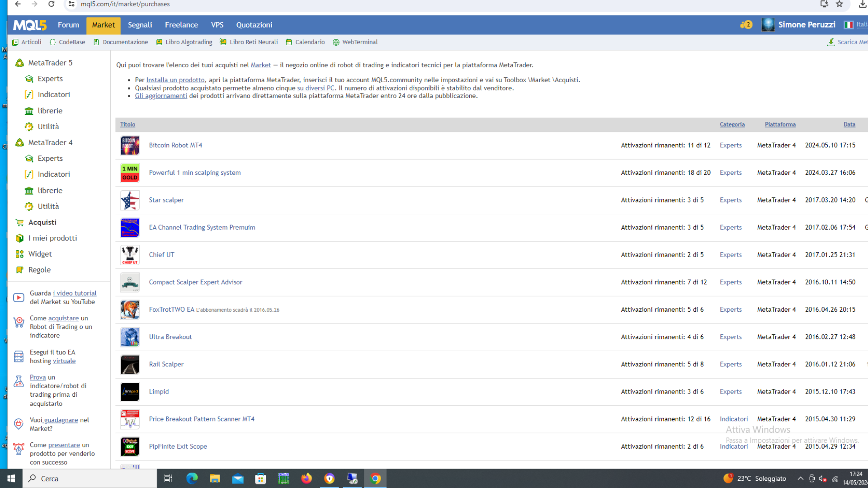Click the MQL5 logo
Viewport: 868px width, 488px height.
coord(30,25)
